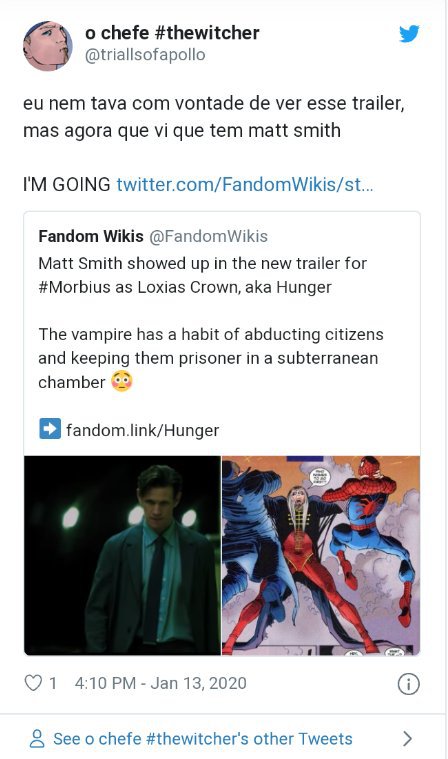Image resolution: width=448 pixels, height=759 pixels.
Task: See o chefe #thewitcher's other Tweets
Action: point(203,739)
